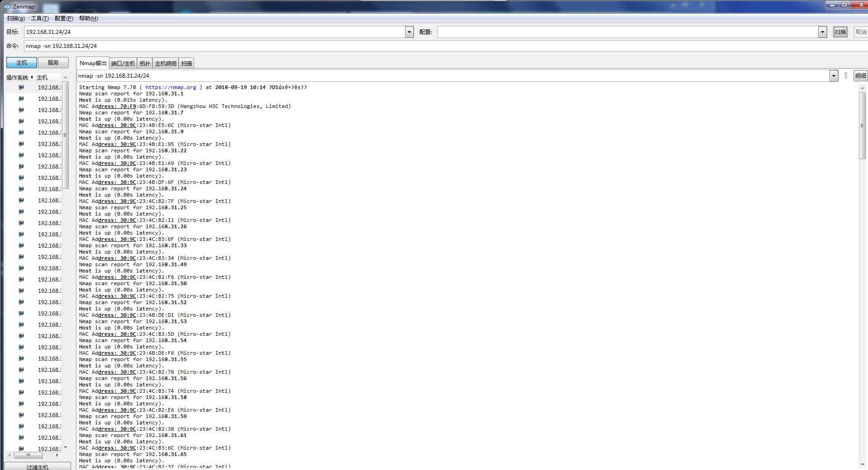The image size is (868, 470).
Task: Open the scan output selector dropdown arrow
Action: 834,76
